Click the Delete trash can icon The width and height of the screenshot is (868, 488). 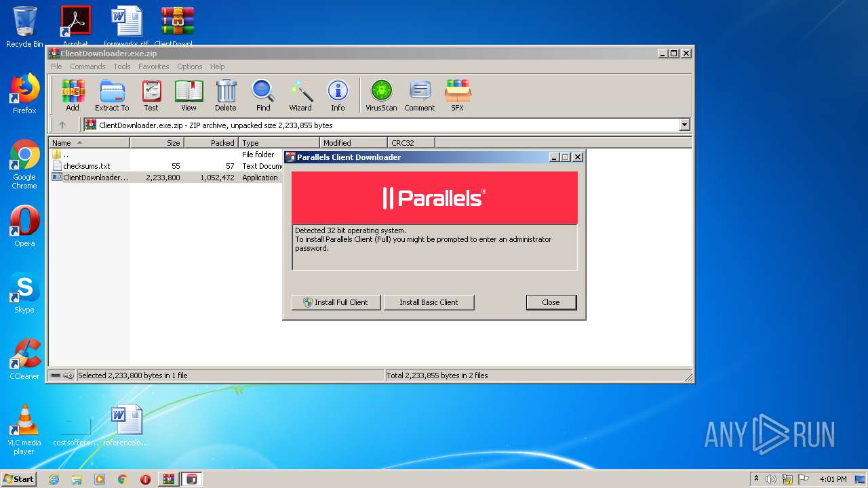click(x=226, y=96)
